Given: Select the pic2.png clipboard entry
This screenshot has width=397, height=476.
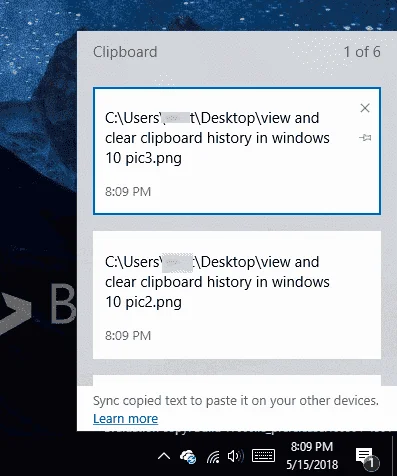Looking at the screenshot, I should tap(237, 295).
